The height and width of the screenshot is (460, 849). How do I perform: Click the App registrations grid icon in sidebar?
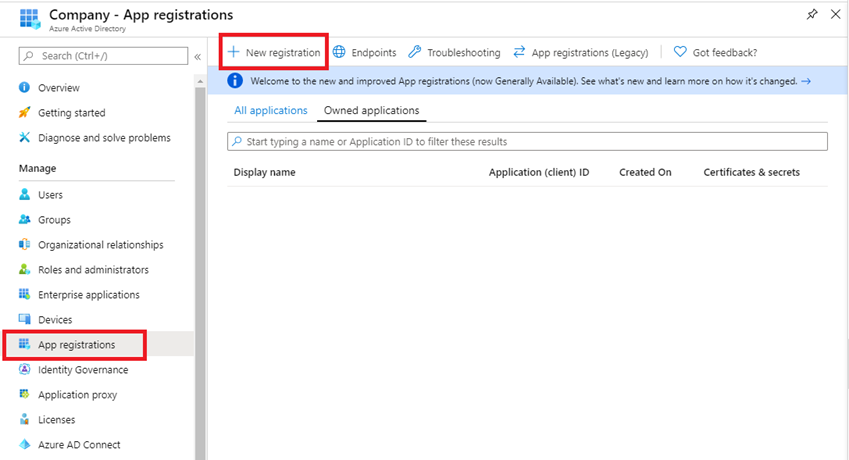pyautogui.click(x=24, y=344)
